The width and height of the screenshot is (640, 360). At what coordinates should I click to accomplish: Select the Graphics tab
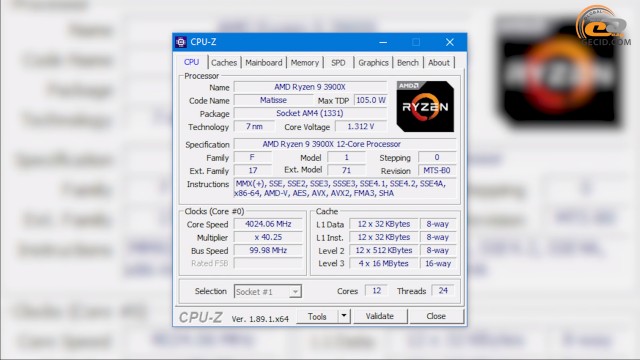(373, 63)
